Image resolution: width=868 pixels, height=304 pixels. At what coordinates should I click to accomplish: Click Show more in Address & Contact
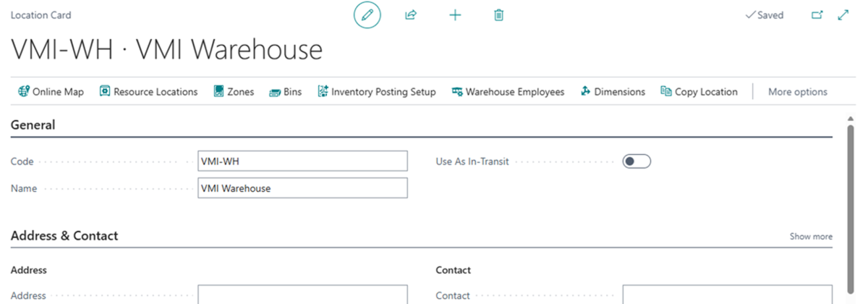coord(811,237)
